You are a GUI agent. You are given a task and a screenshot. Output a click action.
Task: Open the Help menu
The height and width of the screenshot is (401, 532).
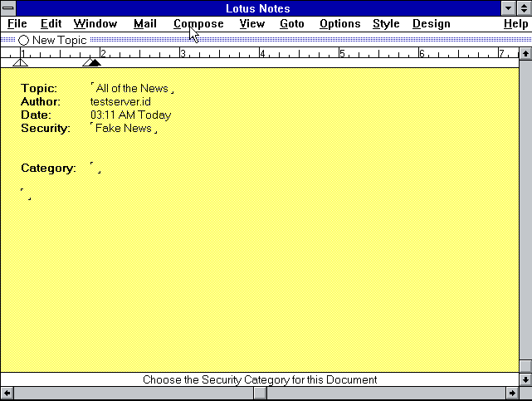(x=515, y=24)
